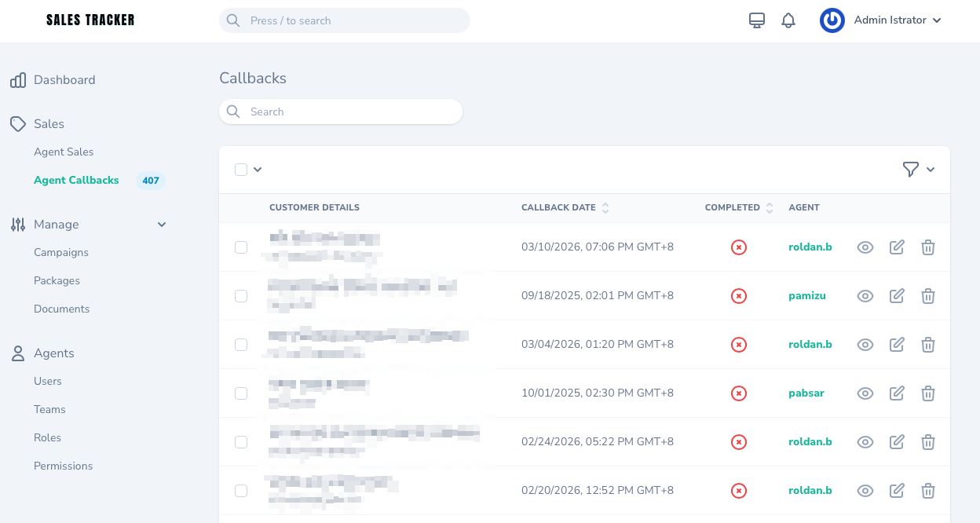Collapse the Manage section in sidebar

162,224
